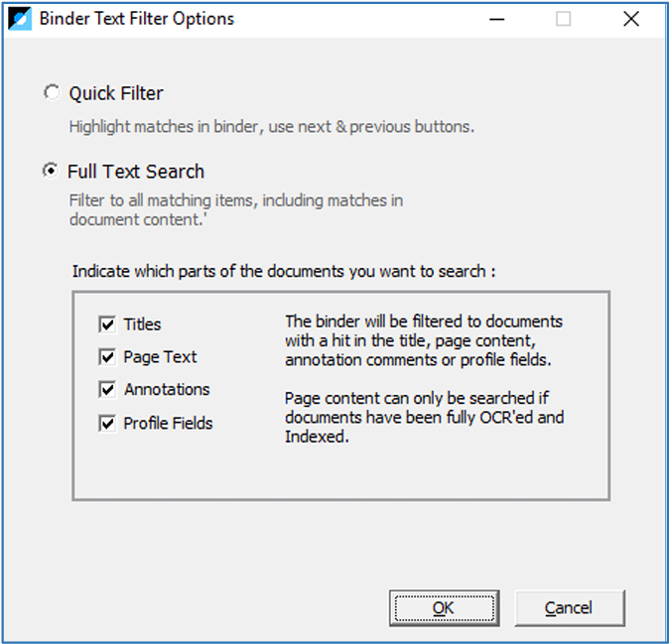Click the greyed-out maximize window button
This screenshot has height=644, width=669.
coord(563,19)
